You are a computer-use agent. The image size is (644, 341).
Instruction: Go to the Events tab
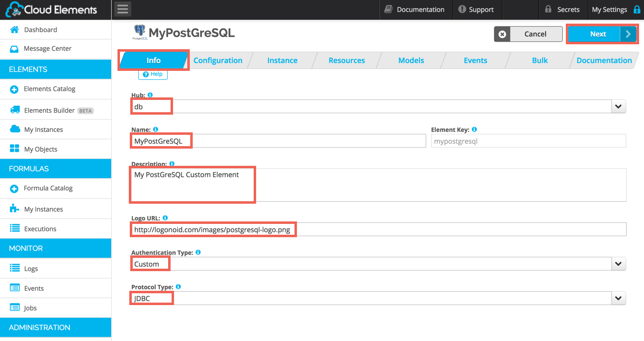(475, 60)
